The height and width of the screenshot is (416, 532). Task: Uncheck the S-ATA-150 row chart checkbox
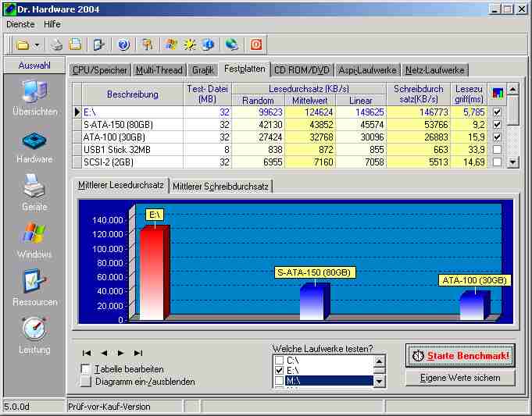pyautogui.click(x=497, y=124)
